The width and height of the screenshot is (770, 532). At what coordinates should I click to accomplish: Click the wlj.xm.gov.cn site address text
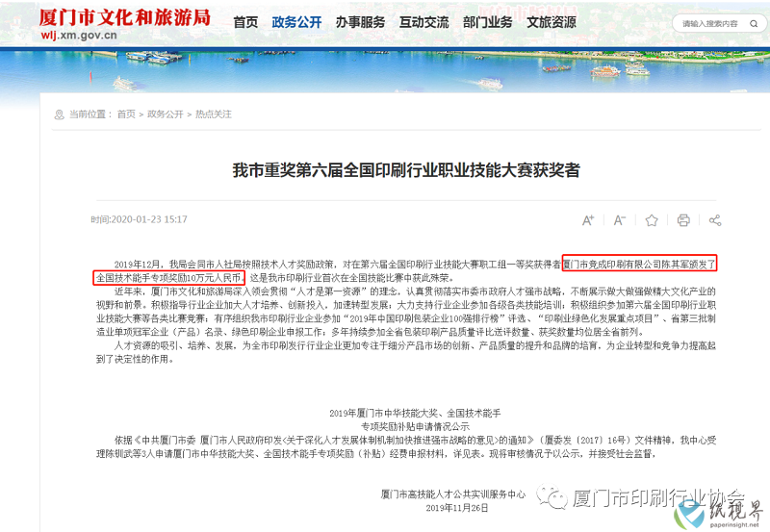tap(79, 36)
